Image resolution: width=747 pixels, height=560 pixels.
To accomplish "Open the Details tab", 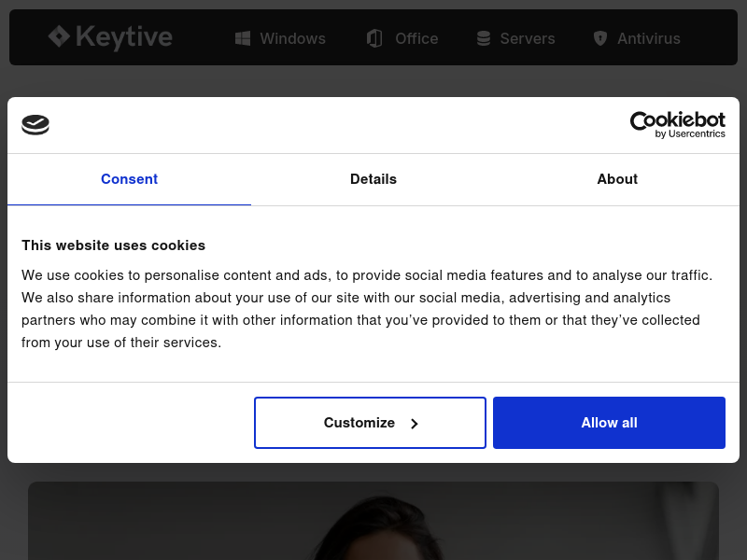I will point(373,179).
